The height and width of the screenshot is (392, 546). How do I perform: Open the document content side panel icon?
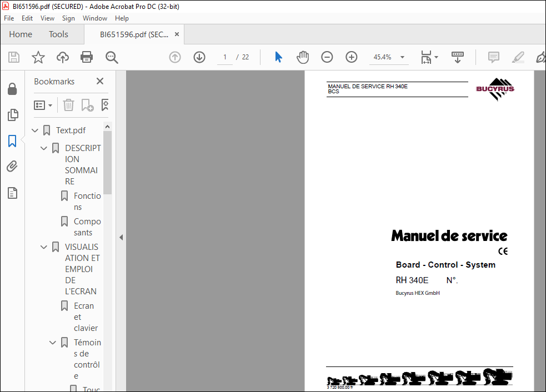[x=13, y=193]
